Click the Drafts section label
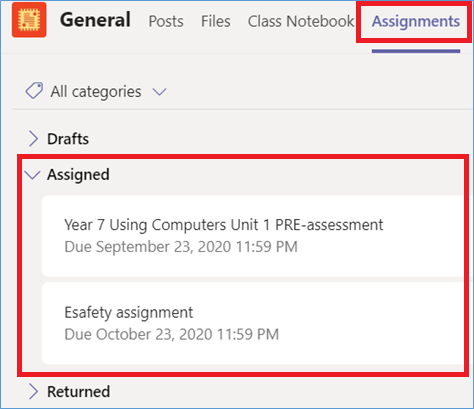The width and height of the screenshot is (474, 409). pos(68,139)
